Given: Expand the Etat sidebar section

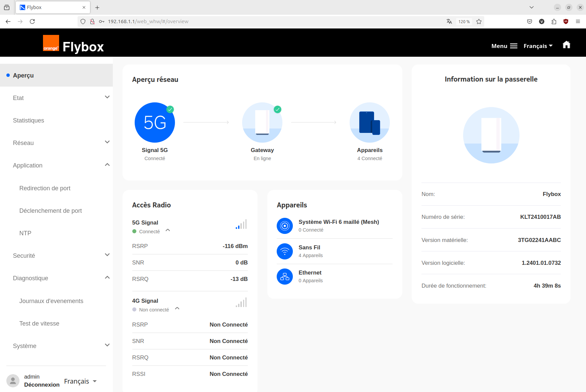Looking at the screenshot, I should tap(107, 97).
